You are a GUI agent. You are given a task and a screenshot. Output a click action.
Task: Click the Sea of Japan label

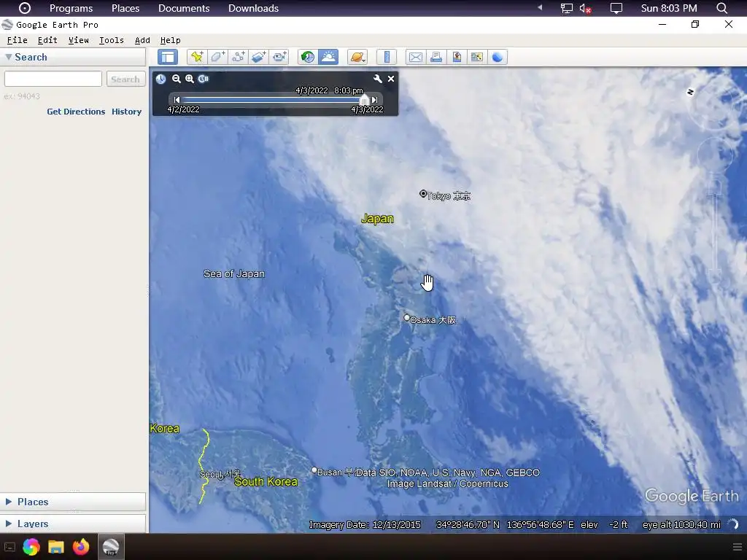pos(234,274)
